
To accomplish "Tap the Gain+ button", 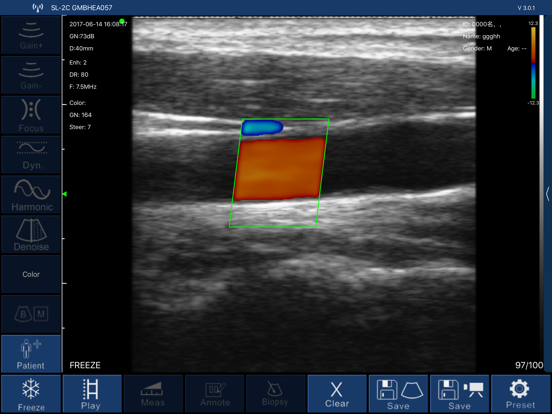I will pos(31,35).
